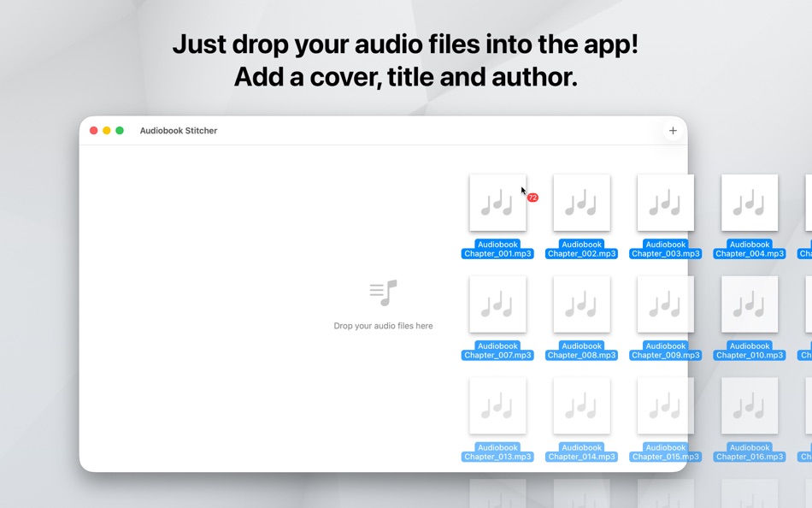The height and width of the screenshot is (508, 812).
Task: Click the yellow minimize traffic light button
Action: coord(105,130)
